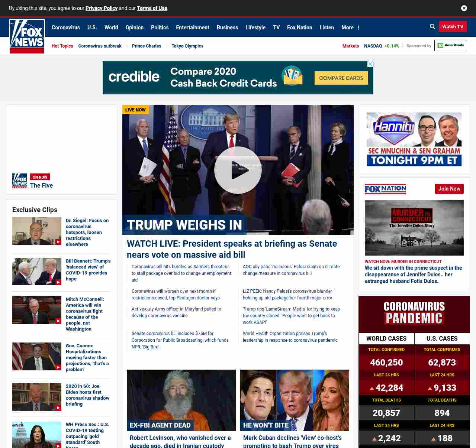Expand the More menu in navigation
This screenshot has width=476, height=448.
(x=350, y=27)
